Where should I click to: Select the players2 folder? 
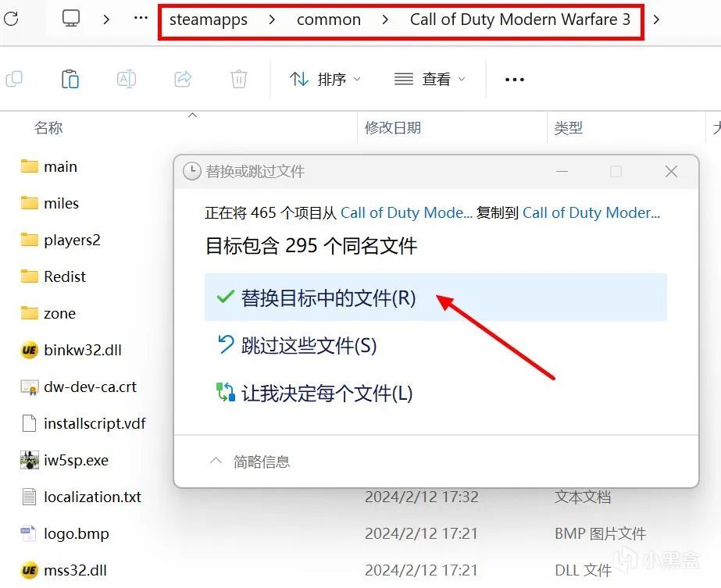pyautogui.click(x=72, y=240)
